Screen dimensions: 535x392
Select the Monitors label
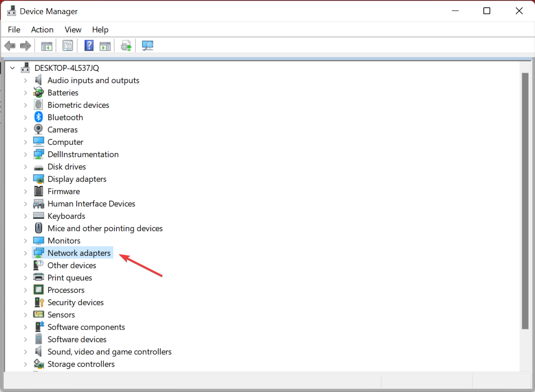point(64,240)
